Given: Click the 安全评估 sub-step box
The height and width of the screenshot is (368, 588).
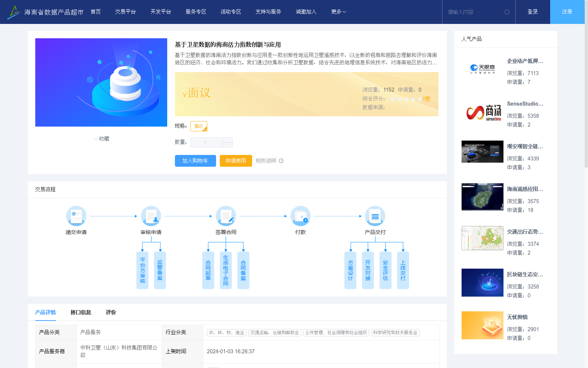Looking at the screenshot, I should (x=386, y=270).
